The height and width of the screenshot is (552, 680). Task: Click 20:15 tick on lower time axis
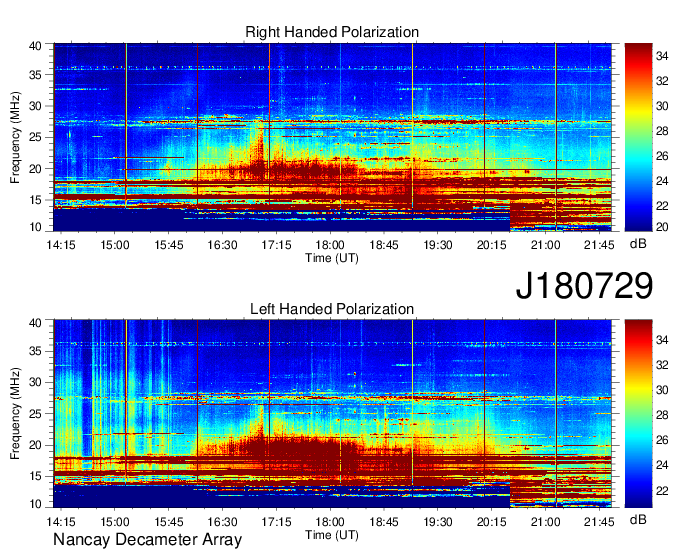(492, 521)
